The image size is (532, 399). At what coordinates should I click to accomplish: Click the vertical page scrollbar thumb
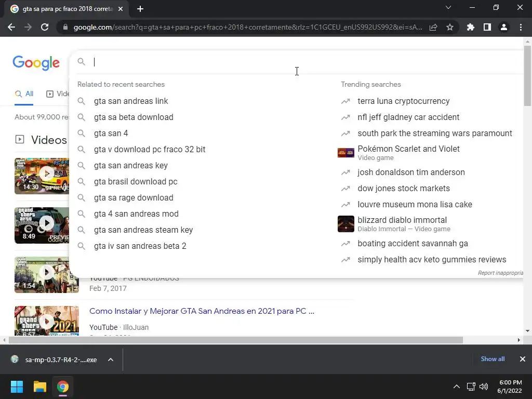click(x=527, y=75)
